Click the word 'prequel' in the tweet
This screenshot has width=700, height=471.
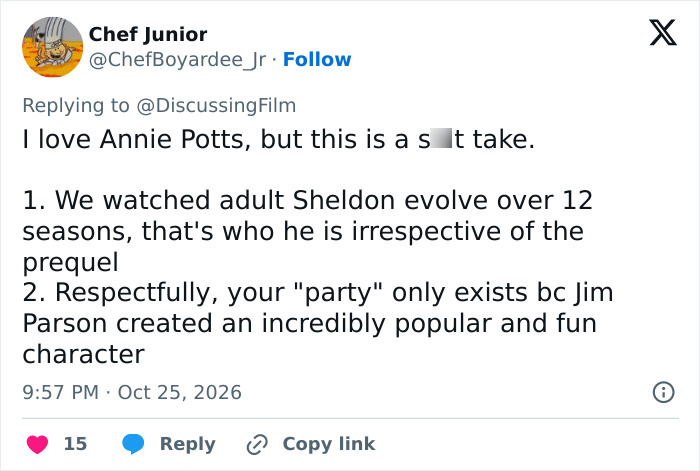pyautogui.click(x=71, y=262)
